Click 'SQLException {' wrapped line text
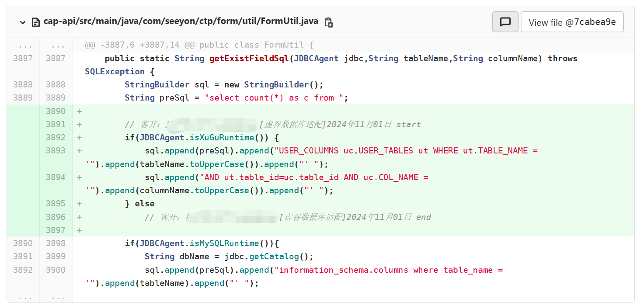 coord(120,71)
